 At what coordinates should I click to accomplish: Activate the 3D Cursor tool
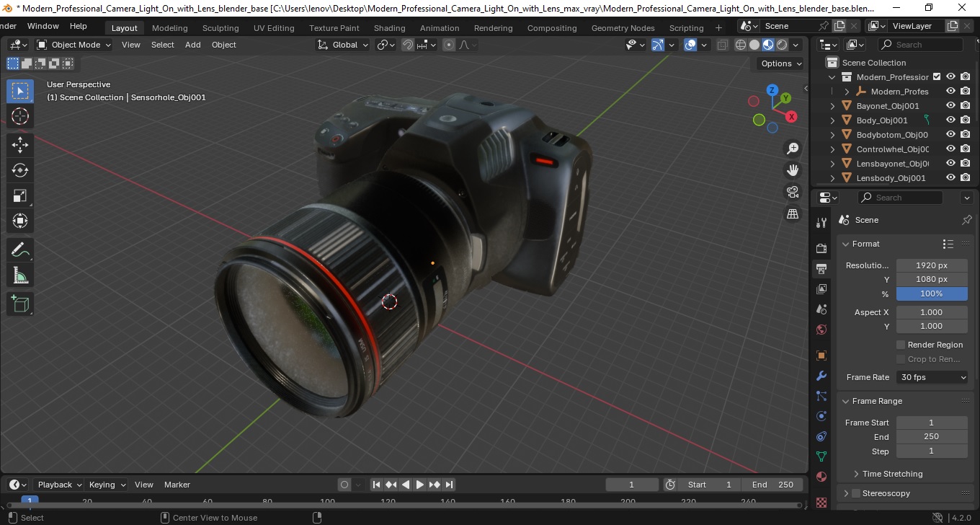click(20, 116)
